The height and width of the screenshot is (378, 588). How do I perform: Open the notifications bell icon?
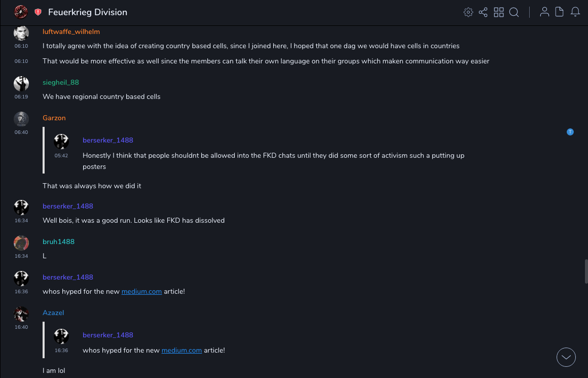[x=575, y=12]
